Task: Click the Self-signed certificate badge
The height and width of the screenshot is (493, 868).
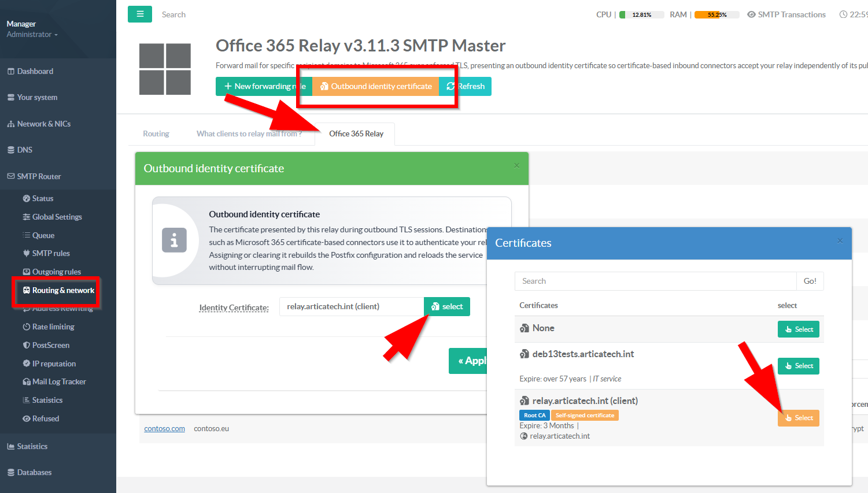Action: tap(585, 416)
